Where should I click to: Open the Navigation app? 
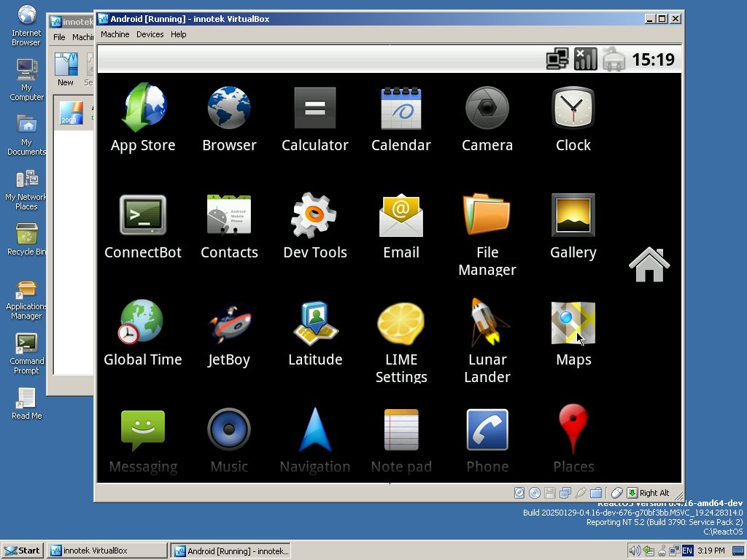tap(315, 440)
